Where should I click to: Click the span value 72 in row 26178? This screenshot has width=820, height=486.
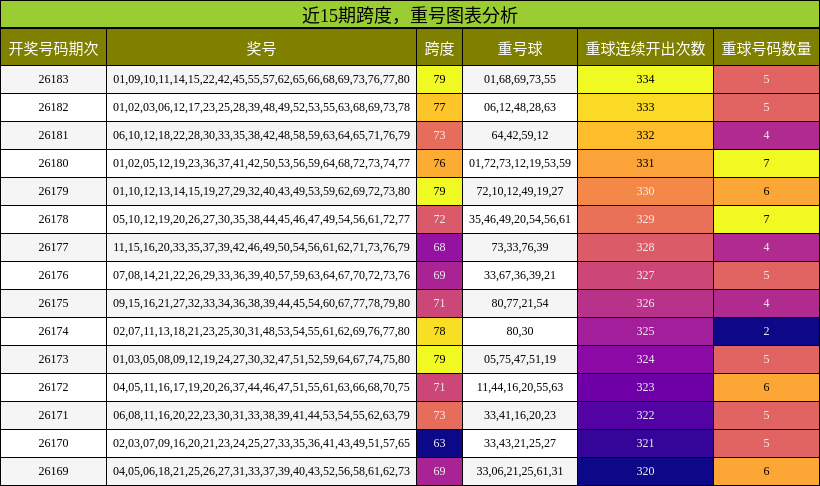click(x=439, y=219)
